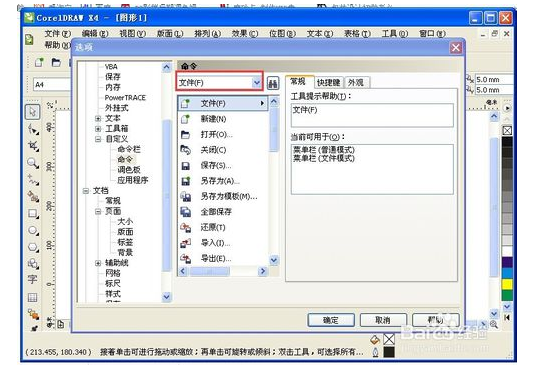Click the New document icon in the main toolbar
The height and width of the screenshot is (375, 547).
pos(39,62)
